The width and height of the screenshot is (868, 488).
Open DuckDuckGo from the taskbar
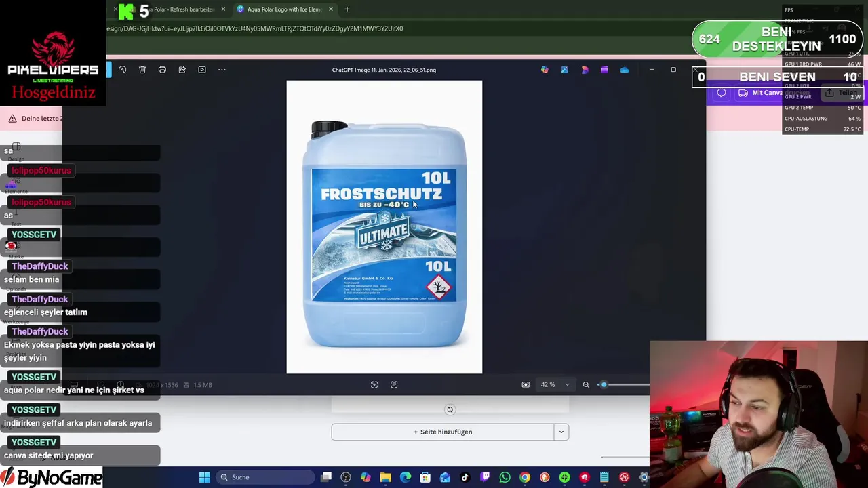click(x=545, y=477)
